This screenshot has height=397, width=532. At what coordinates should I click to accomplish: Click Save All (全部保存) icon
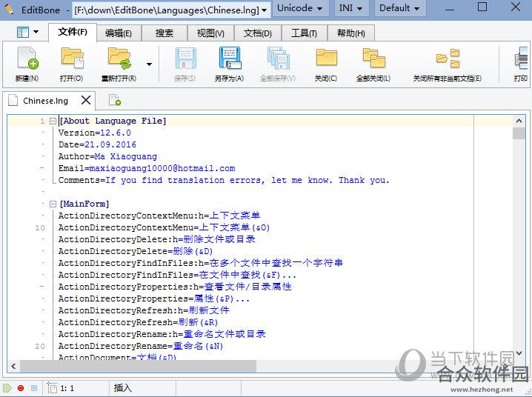point(278,59)
